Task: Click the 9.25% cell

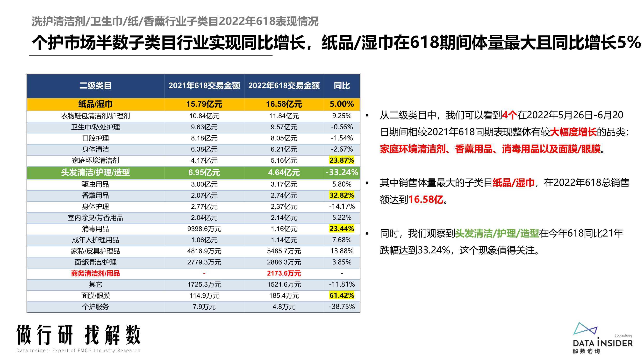Action: pyautogui.click(x=342, y=116)
